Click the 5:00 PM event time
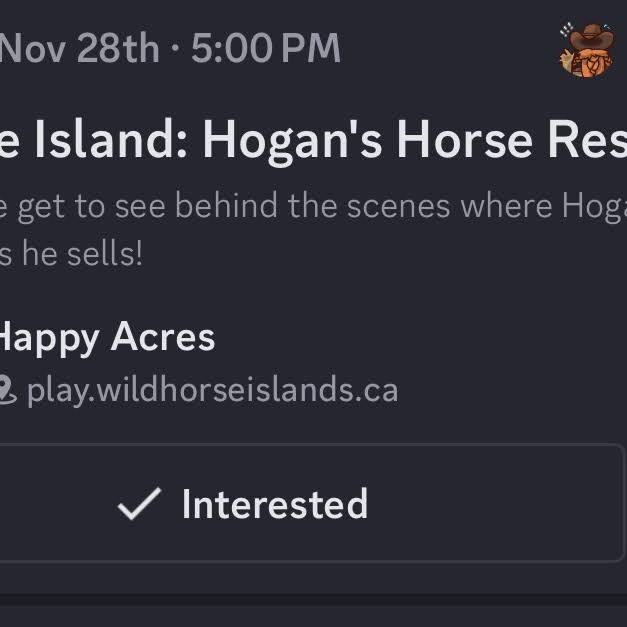The height and width of the screenshot is (627, 627). point(266,48)
